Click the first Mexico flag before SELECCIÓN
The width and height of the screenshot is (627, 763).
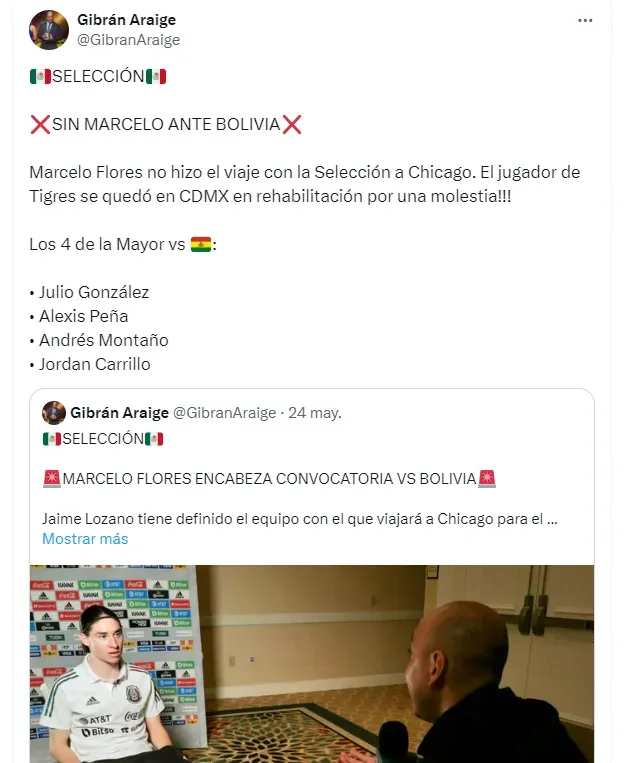(40, 76)
